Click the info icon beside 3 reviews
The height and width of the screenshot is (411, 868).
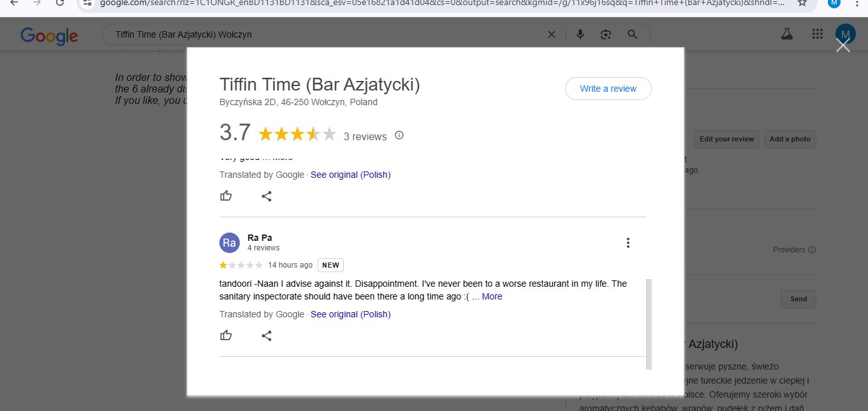click(x=399, y=135)
